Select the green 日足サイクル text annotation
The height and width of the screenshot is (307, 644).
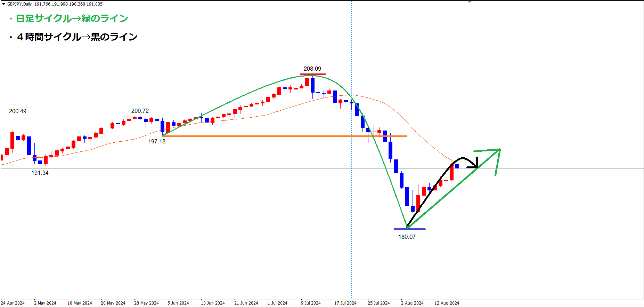tap(72, 18)
